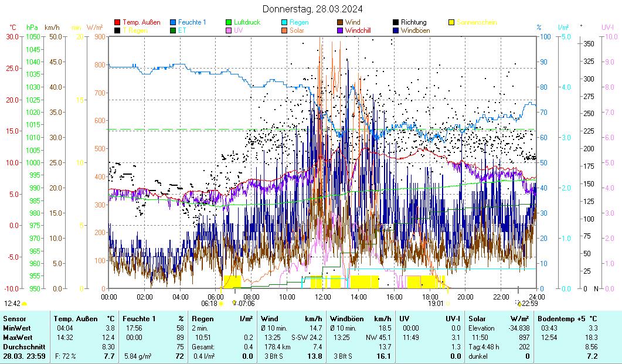
Task: Click the sunrise icon next to 06:18
Action: [x=221, y=304]
